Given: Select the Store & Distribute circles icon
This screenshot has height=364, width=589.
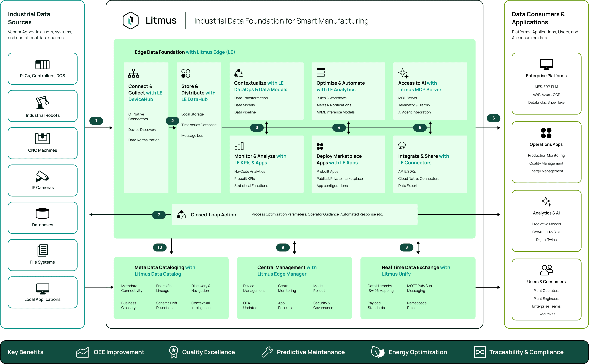Looking at the screenshot, I should pyautogui.click(x=186, y=73).
